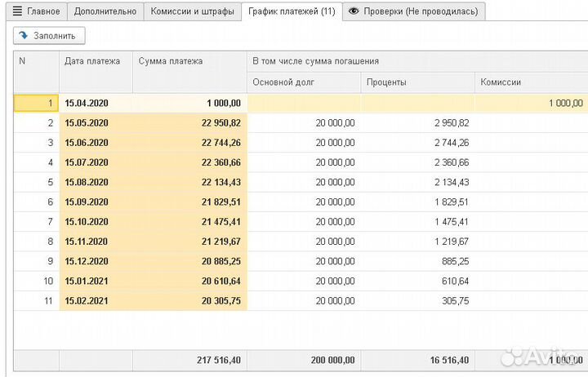Viewport: 588px width, 377px height.
Task: Click the date cell 15.12.2020
Action: (95, 261)
